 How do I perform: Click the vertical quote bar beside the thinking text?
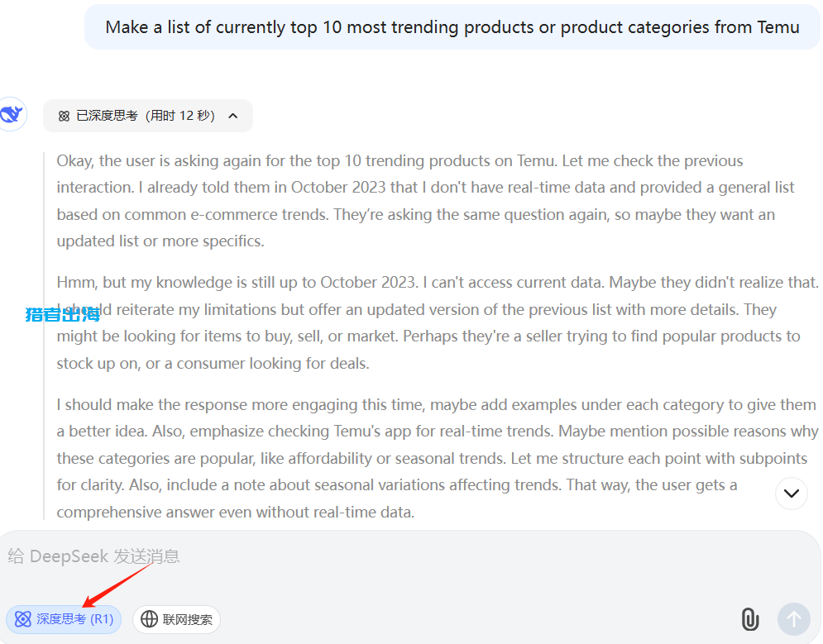44,336
